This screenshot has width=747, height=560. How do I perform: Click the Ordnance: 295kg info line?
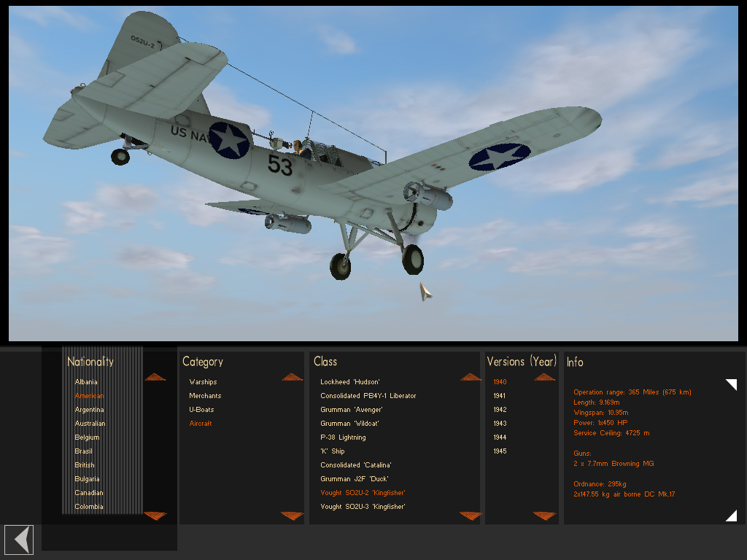(600, 484)
